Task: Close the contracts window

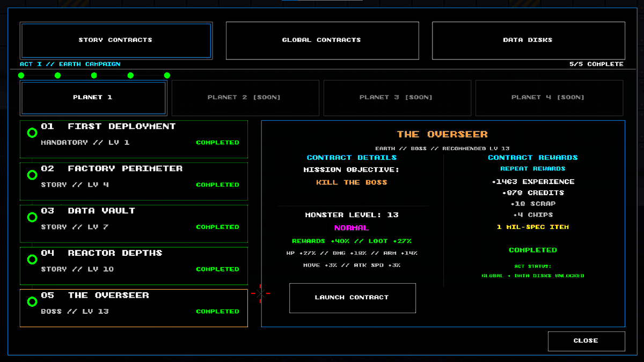Action: click(586, 341)
